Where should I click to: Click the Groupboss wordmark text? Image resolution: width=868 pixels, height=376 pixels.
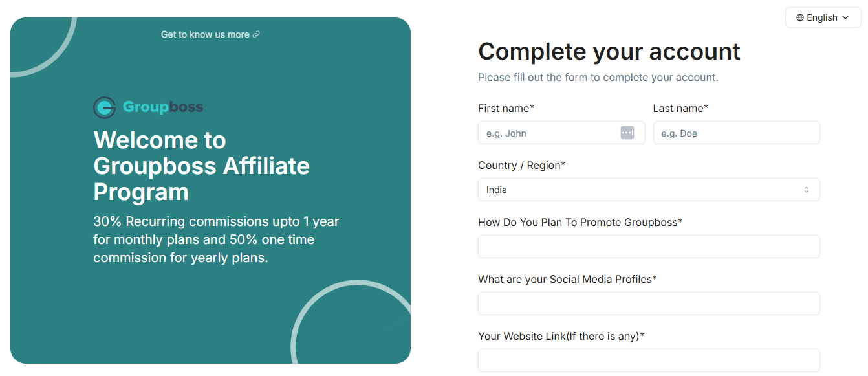pyautogui.click(x=163, y=107)
